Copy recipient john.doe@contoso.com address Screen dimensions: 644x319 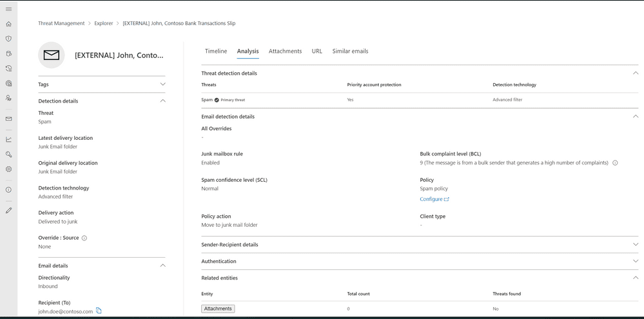[x=99, y=311]
